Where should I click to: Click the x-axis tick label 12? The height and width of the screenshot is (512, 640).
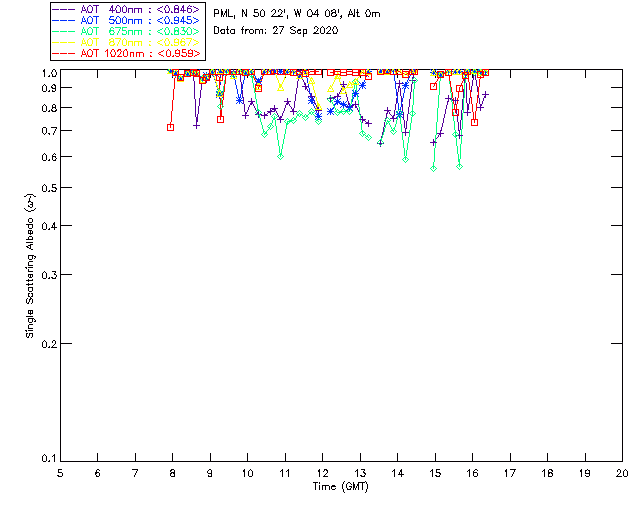322,473
